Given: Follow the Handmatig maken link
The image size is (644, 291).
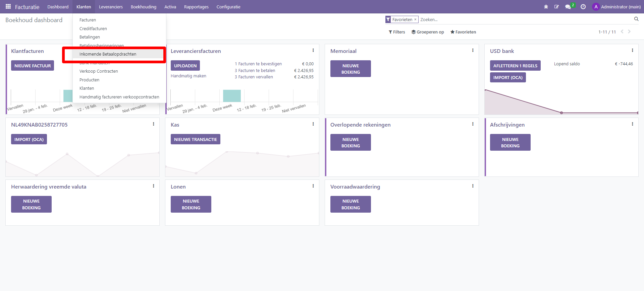Looking at the screenshot, I should point(189,76).
